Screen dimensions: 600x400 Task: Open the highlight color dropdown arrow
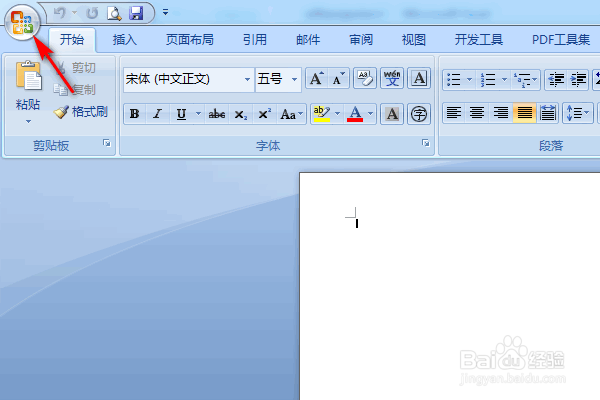(338, 113)
